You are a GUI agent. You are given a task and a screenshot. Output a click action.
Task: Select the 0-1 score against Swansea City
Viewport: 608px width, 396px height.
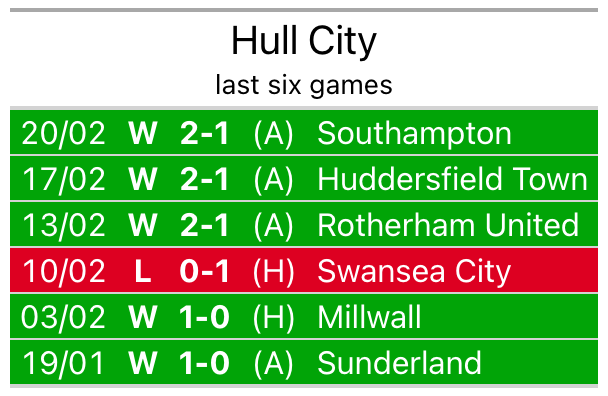[204, 271]
